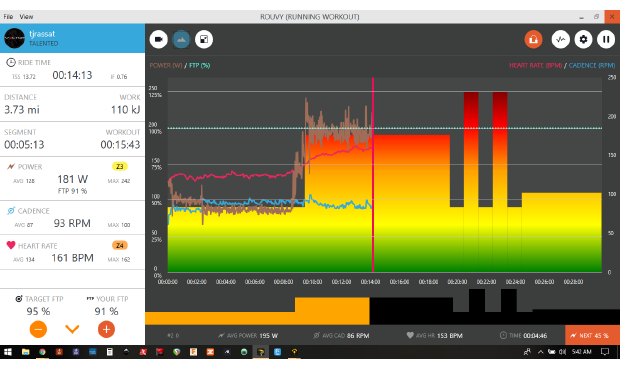
Task: Click the AVG CAD 86 RPM segment stat
Action: [x=341, y=336]
